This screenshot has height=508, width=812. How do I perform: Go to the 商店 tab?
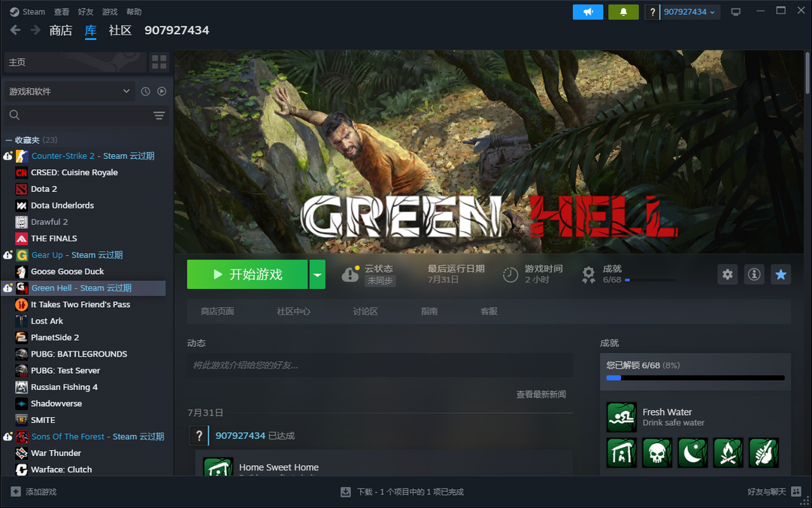pos(61,31)
